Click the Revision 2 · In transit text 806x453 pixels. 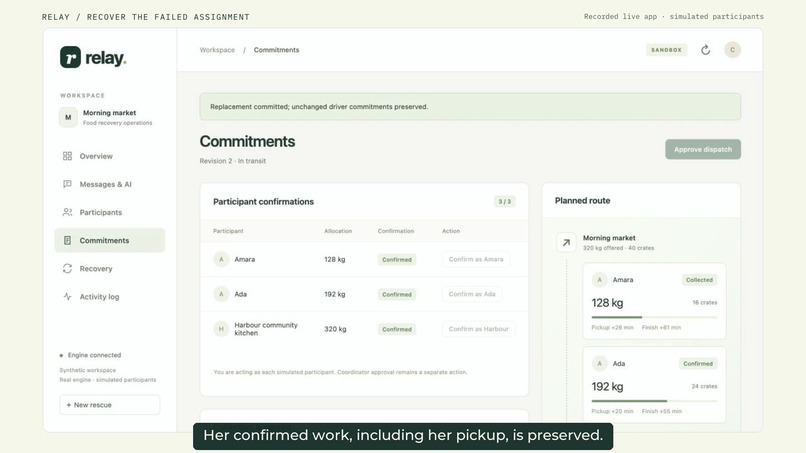[233, 161]
